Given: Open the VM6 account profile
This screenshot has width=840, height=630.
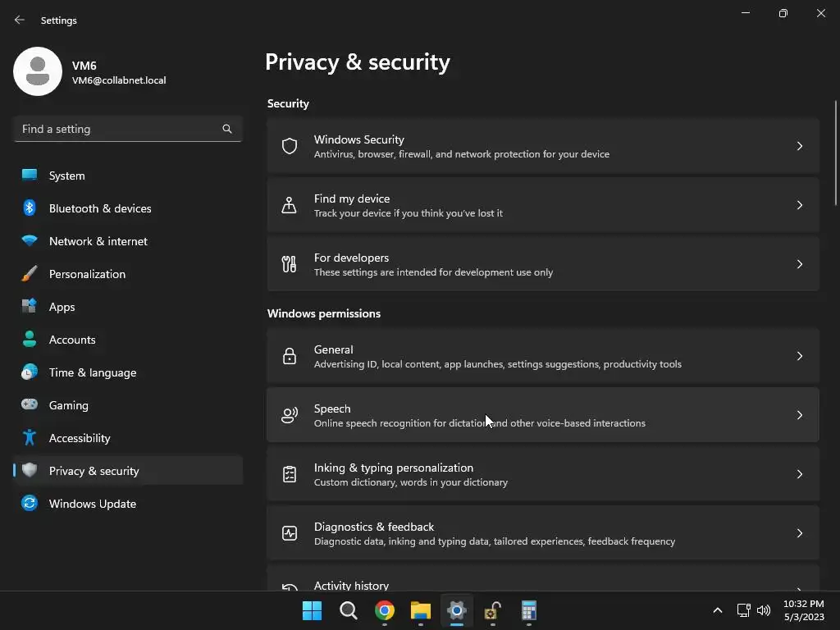Looking at the screenshot, I should 90,72.
